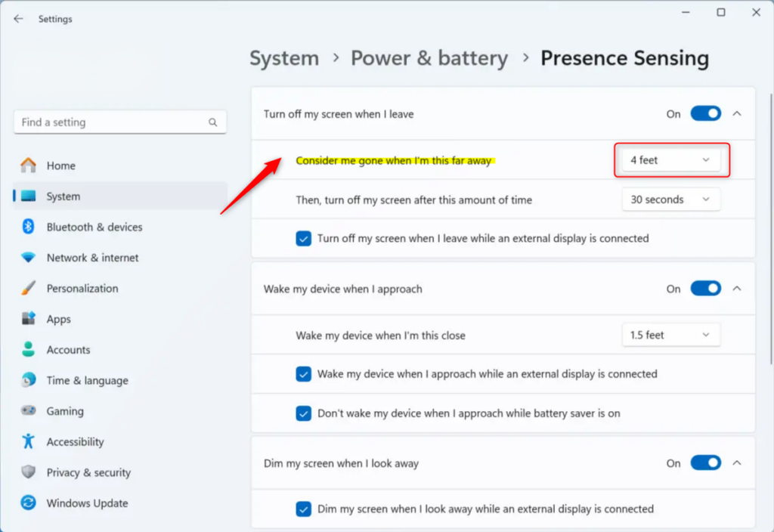Toggle off Turn off my screen when I leave
Viewport: 774px width, 532px height.
click(x=705, y=114)
